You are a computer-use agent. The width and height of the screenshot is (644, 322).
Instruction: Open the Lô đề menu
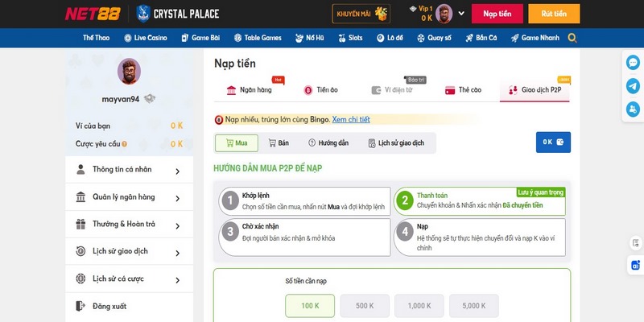[390, 38]
